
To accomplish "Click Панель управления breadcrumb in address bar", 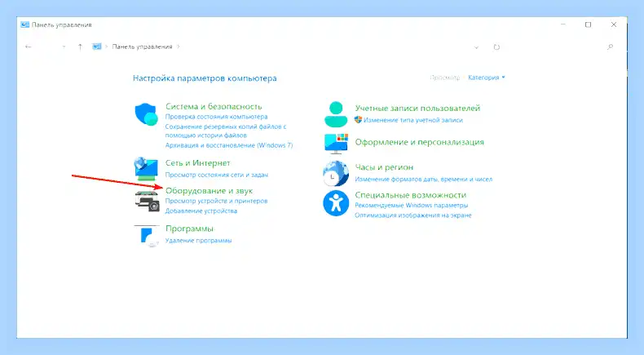I will pyautogui.click(x=142, y=47).
